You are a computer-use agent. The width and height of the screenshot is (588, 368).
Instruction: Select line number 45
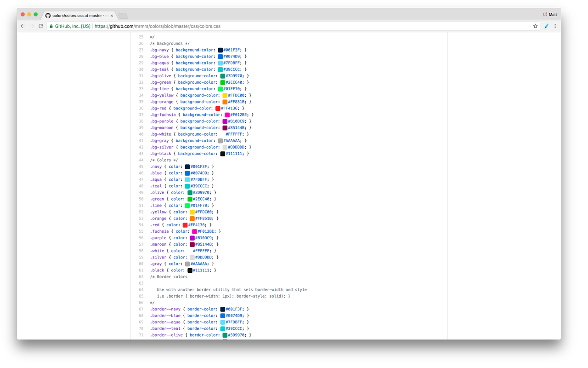[141, 167]
